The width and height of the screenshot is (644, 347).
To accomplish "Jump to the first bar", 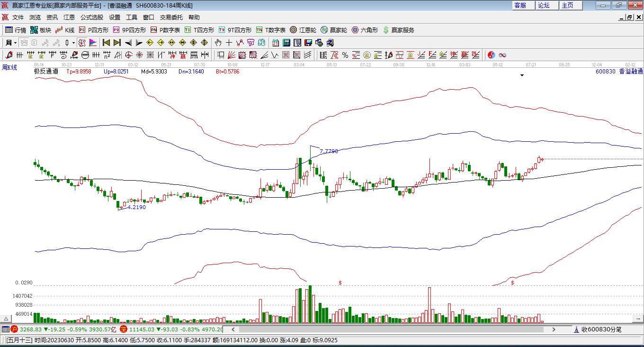I will click(107, 43).
